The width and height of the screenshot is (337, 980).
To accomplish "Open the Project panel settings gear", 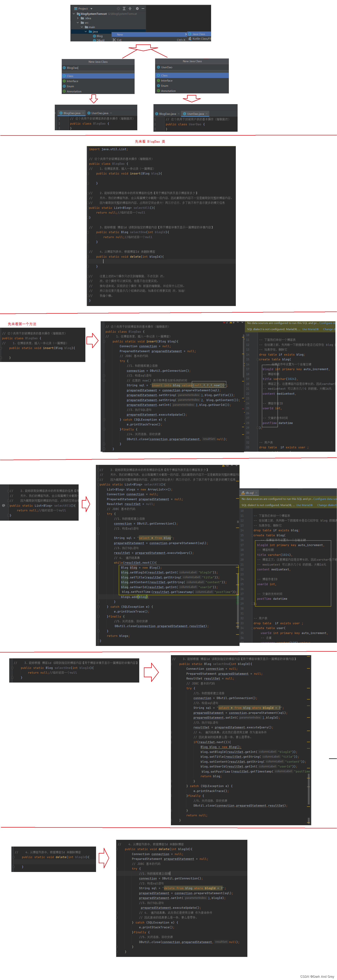I will [x=137, y=8].
